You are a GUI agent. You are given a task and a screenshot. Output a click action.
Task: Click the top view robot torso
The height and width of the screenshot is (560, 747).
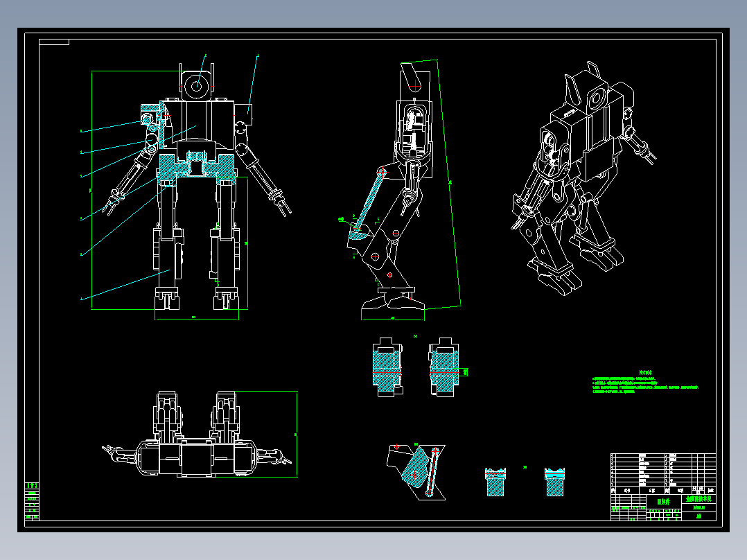pos(197,457)
